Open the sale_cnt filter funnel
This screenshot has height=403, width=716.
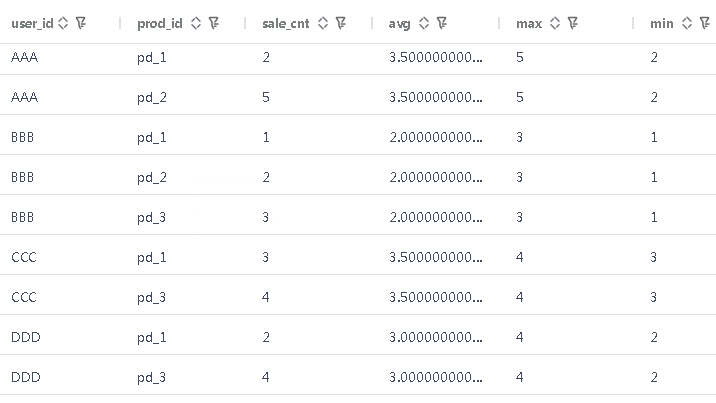click(x=341, y=23)
